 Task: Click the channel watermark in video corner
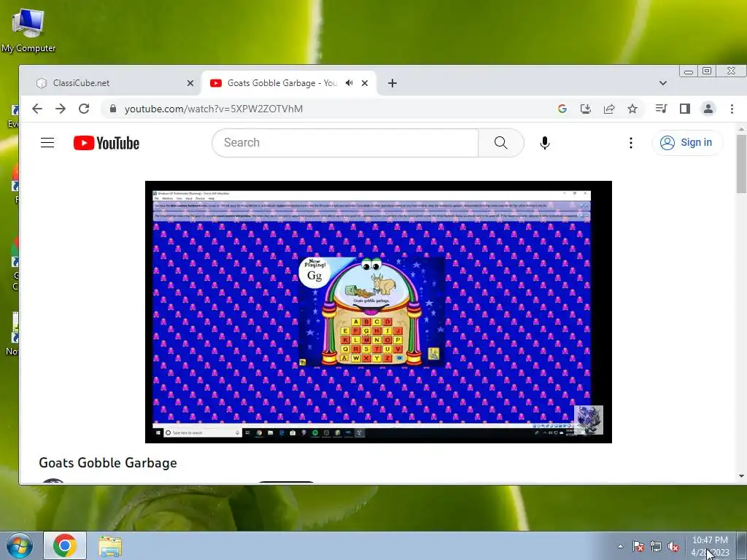pos(589,419)
